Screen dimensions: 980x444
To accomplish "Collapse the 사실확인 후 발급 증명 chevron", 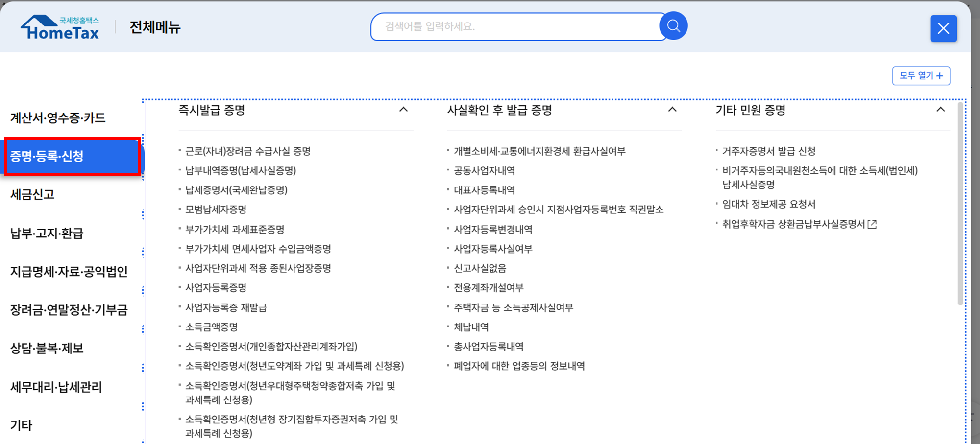I will click(x=672, y=110).
